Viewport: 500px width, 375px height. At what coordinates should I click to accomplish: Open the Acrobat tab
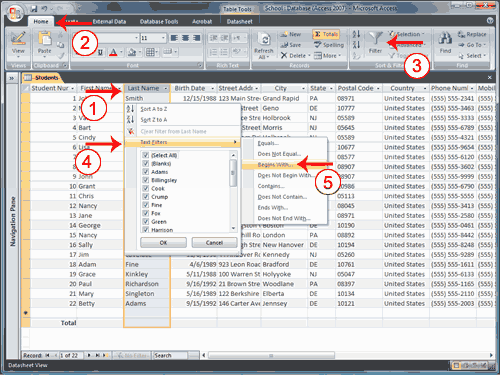click(x=202, y=21)
